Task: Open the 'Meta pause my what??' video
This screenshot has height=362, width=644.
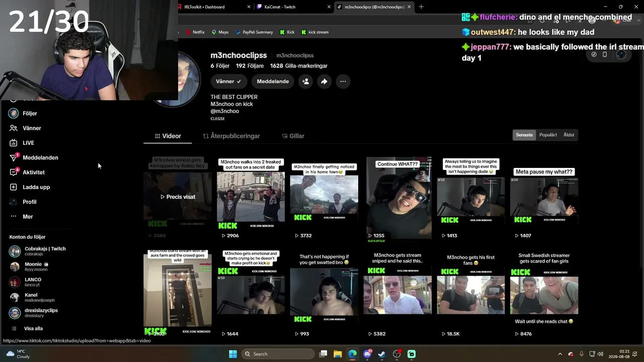Action: (x=544, y=198)
